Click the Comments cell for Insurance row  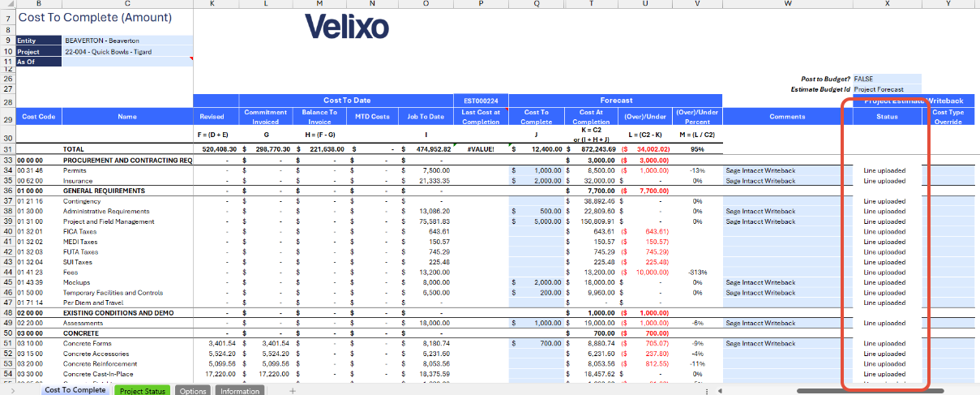tap(787, 181)
